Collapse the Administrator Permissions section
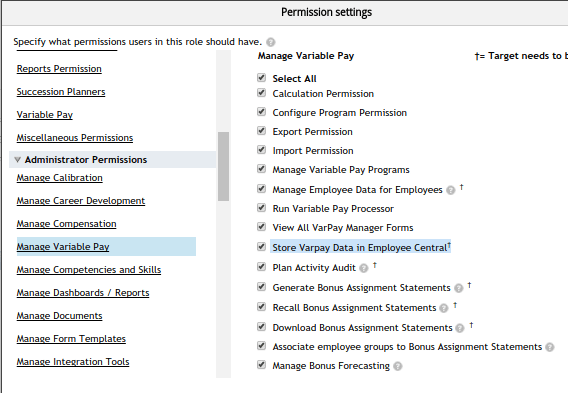This screenshot has width=568, height=393. 17,160
